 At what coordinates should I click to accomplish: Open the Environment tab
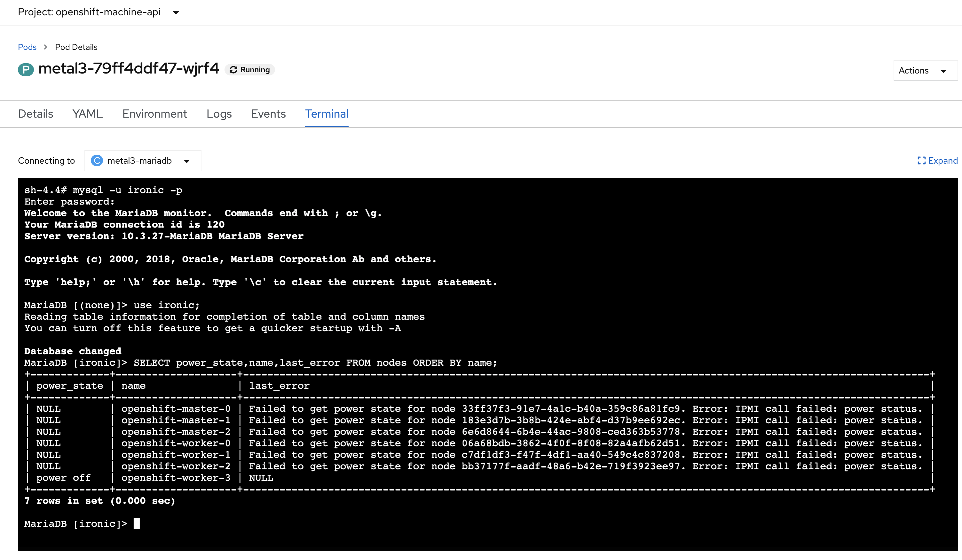pos(154,114)
